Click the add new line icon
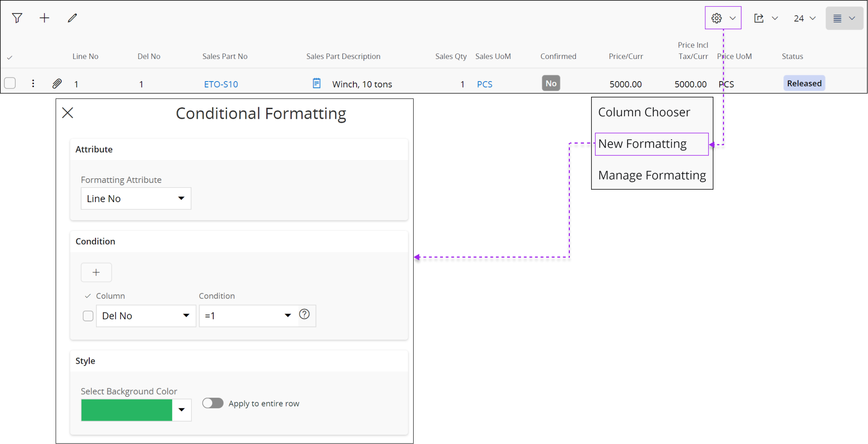 click(x=44, y=18)
